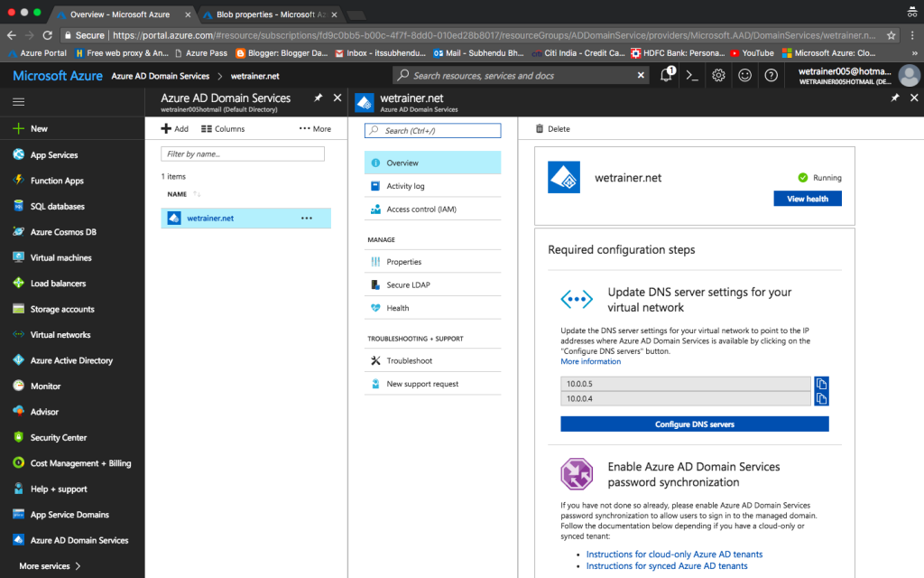Open help via the question mark icon
Screen dimensions: 924x578
point(770,75)
